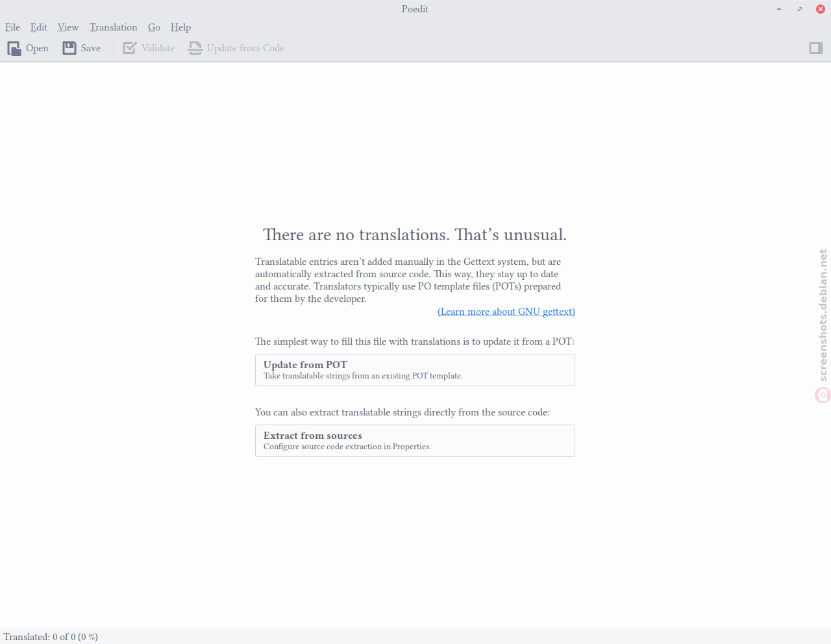Click the Extract from sources button
Viewport: 831px width, 644px height.
(x=415, y=441)
